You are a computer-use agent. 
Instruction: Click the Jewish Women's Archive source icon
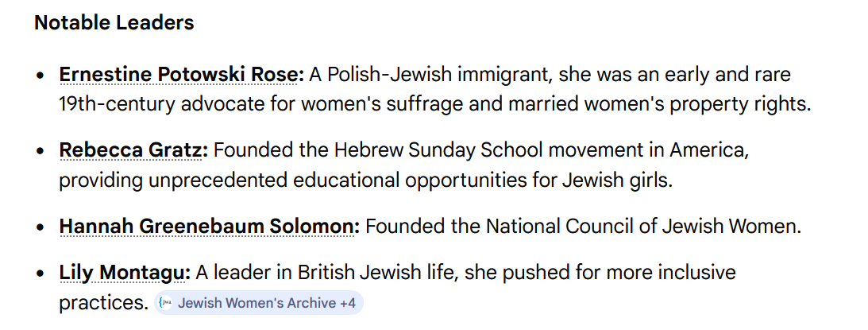166,303
